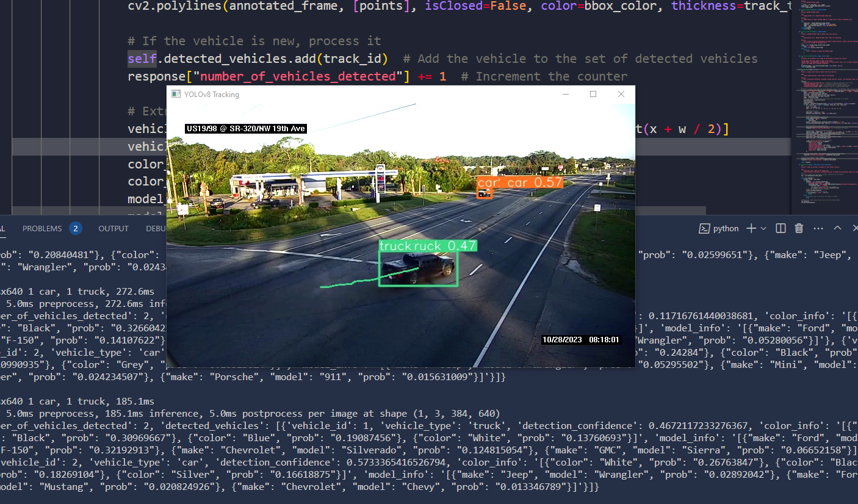Click the highlighted 'self' keyword in code
This screenshot has width=858, height=504.
click(x=142, y=59)
